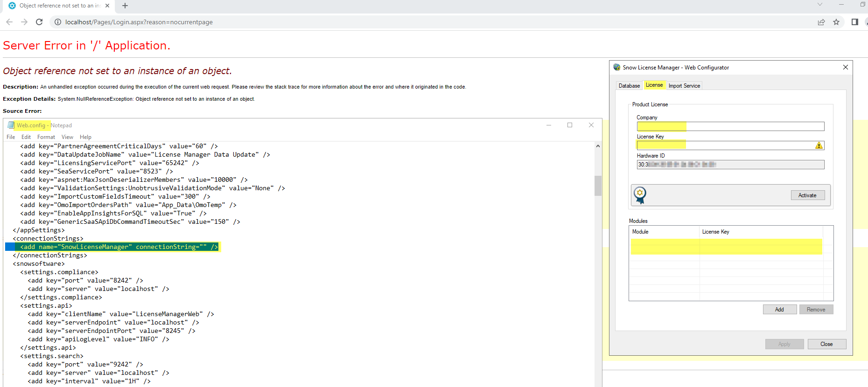Click the browser address bar URL
868x387 pixels.
[139, 22]
